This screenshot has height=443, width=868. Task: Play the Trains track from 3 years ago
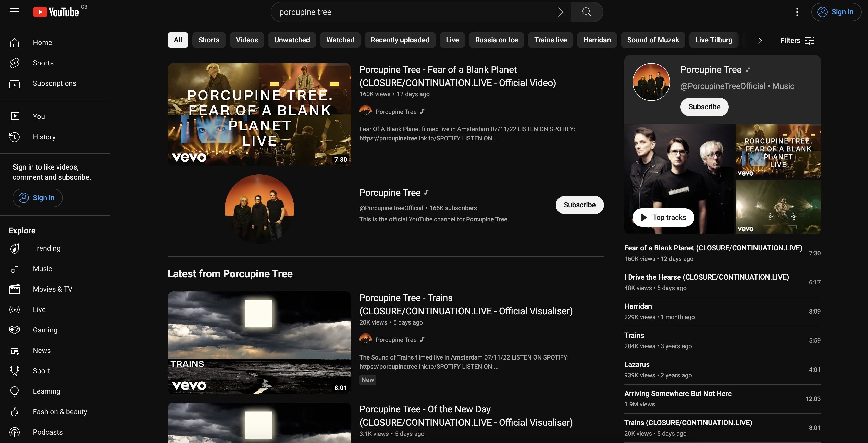722,341
